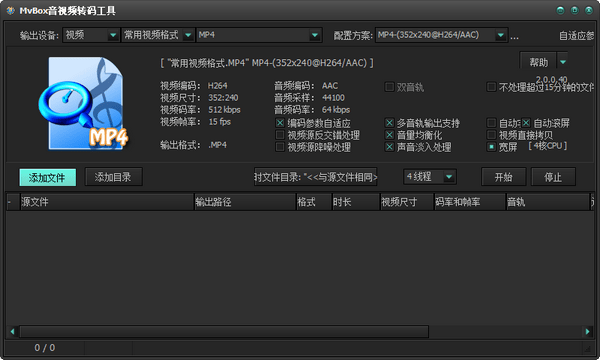
Task: Toggle the 双音轨 checkbox
Action: [389, 87]
